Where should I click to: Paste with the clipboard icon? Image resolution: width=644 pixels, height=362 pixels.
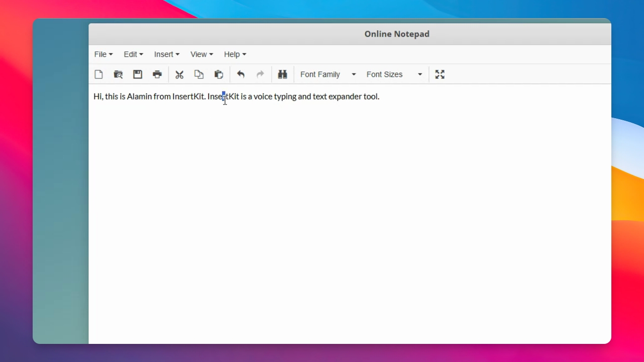219,74
